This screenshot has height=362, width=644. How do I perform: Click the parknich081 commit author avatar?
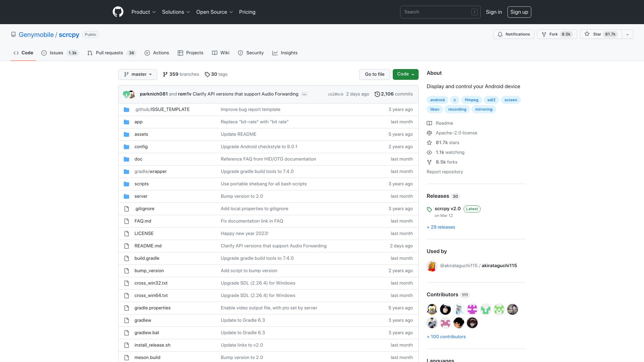(x=126, y=94)
